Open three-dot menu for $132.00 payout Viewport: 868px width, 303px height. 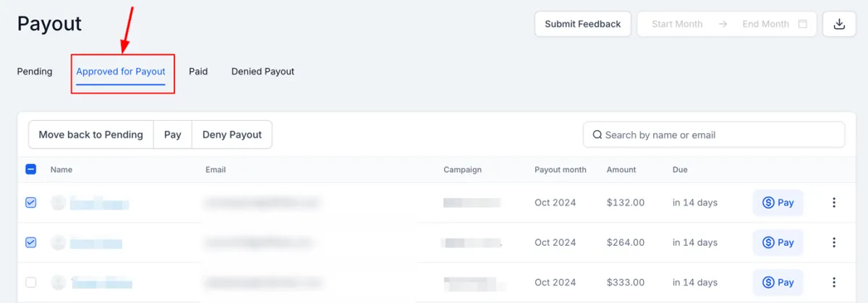point(834,203)
